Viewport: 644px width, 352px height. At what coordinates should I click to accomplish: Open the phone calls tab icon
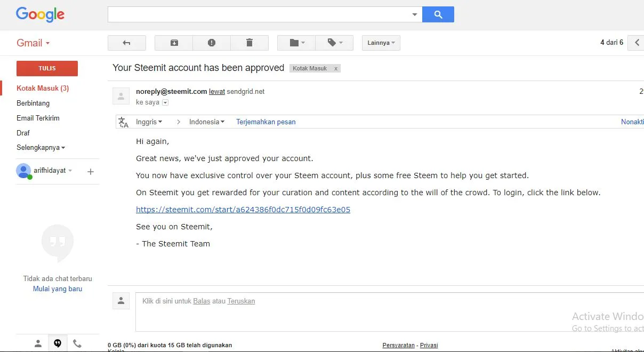77,343
